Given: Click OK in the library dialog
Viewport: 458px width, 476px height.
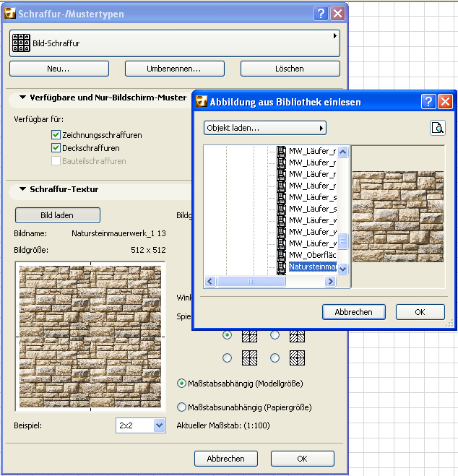Looking at the screenshot, I should point(420,312).
